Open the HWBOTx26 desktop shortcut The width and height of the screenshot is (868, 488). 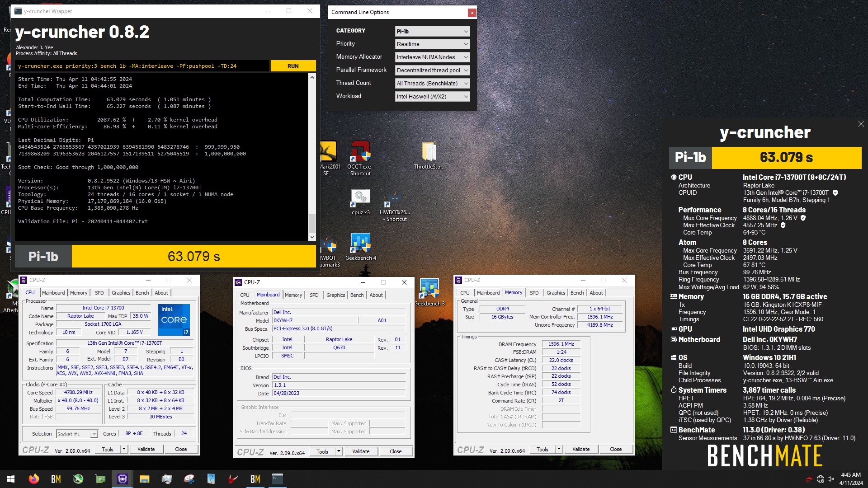pyautogui.click(x=395, y=206)
